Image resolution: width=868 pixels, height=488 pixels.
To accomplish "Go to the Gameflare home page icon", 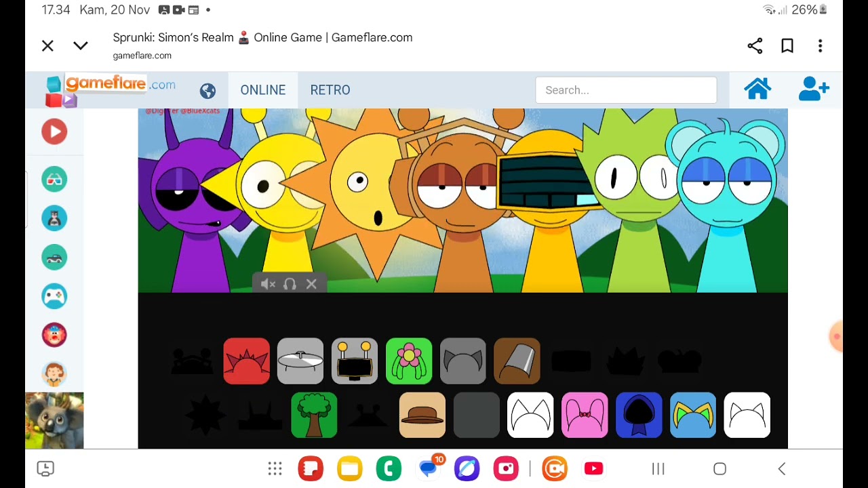I will 757,89.
